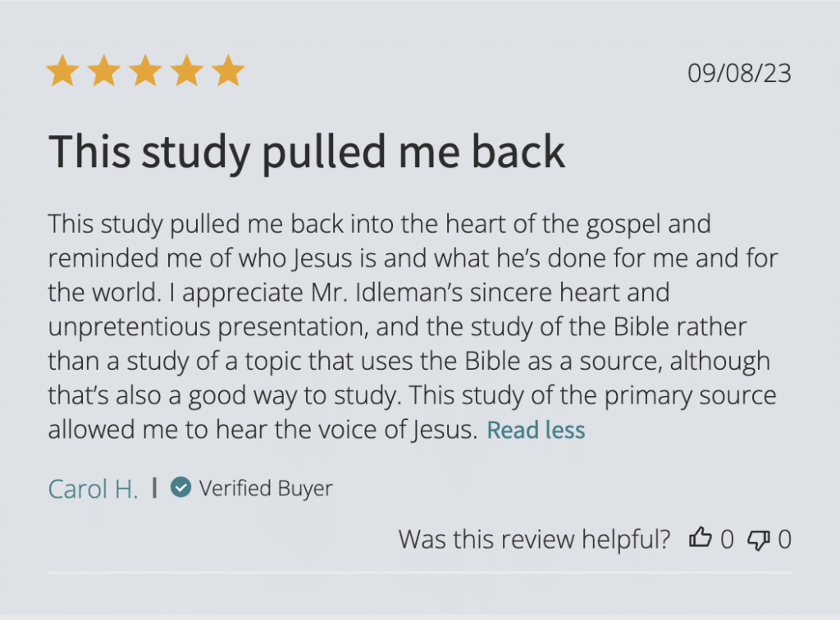Click the third star in the rating
Screen dimensions: 840x620
pyautogui.click(x=145, y=72)
